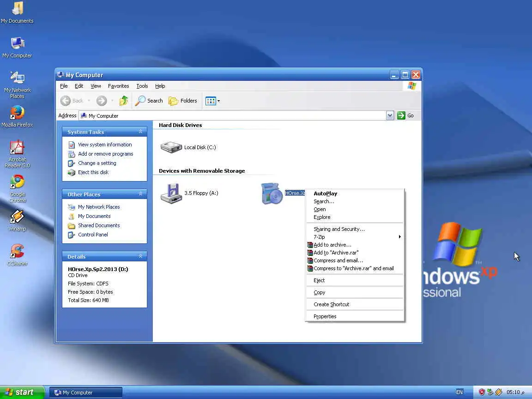
Task: Collapse the Details panel
Action: point(140,256)
